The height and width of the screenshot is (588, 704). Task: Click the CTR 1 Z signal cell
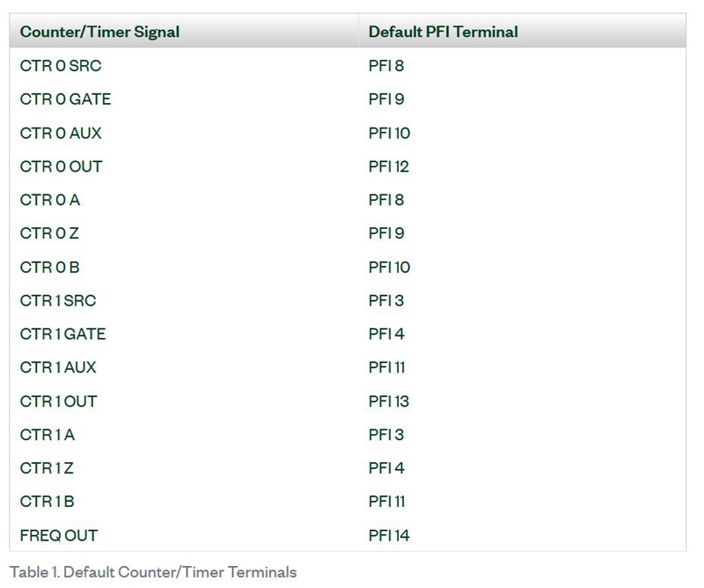click(47, 467)
